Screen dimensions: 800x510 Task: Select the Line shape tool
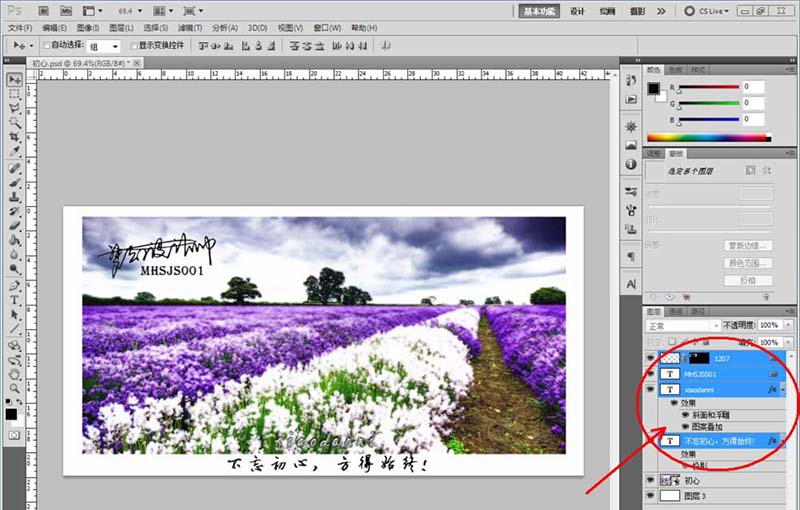[14, 328]
